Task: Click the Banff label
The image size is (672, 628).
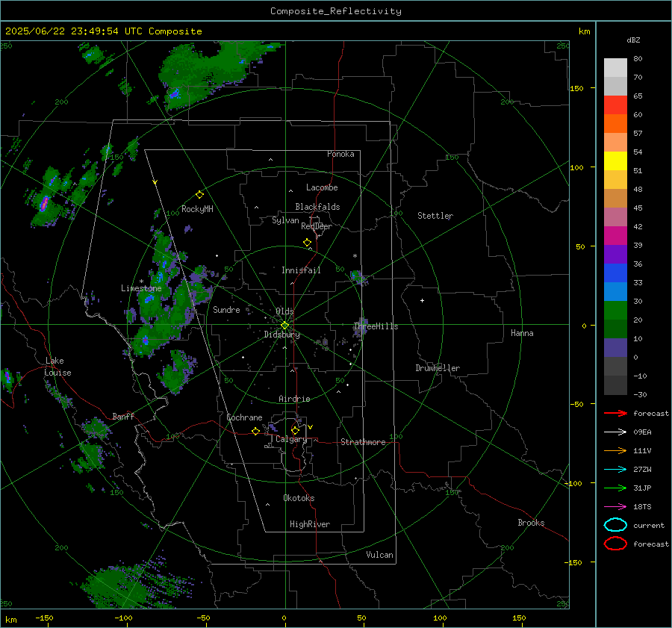Action: point(123,417)
